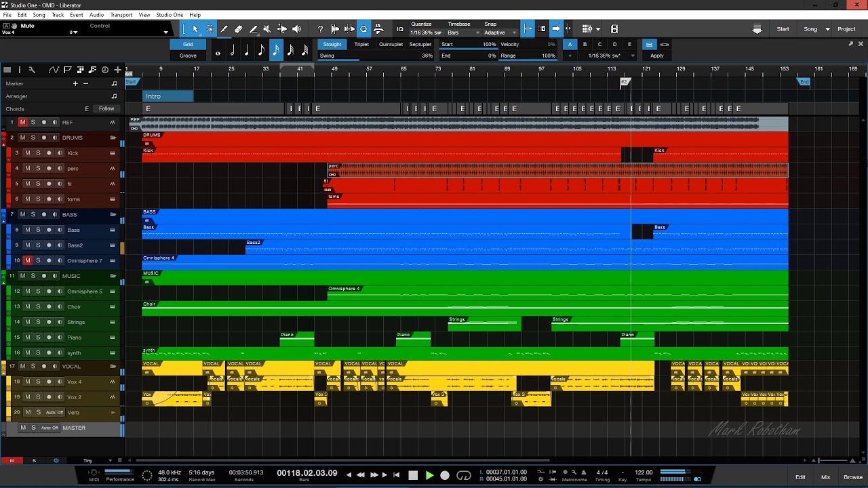Adjust the quantize Start percentage slider
Viewport: 868px width, 488px height.
click(x=468, y=44)
